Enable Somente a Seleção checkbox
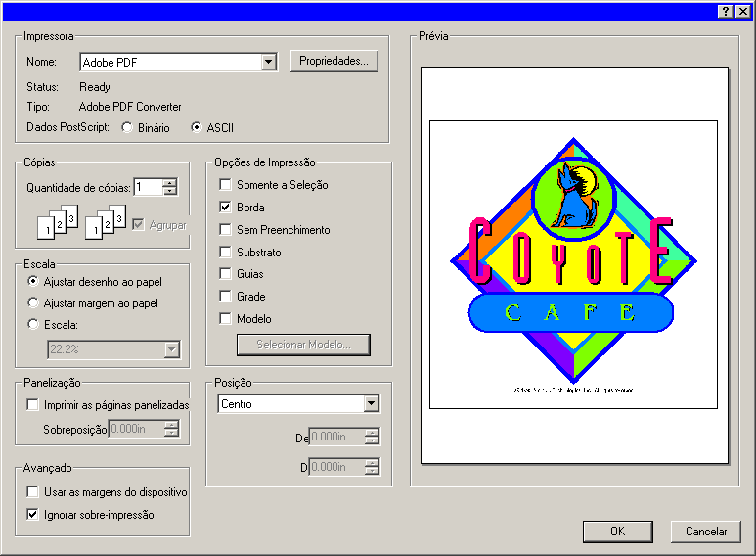Screen dimensions: 756x556 (225, 185)
